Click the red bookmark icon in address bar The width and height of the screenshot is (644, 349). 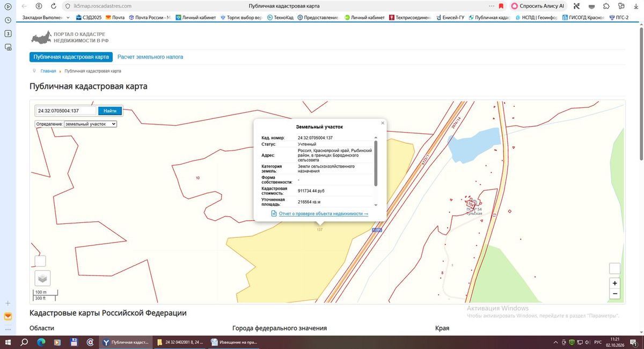501,6
